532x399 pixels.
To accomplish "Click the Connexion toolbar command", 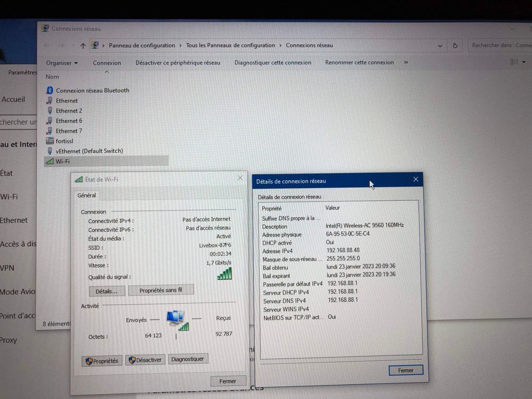I will point(107,63).
